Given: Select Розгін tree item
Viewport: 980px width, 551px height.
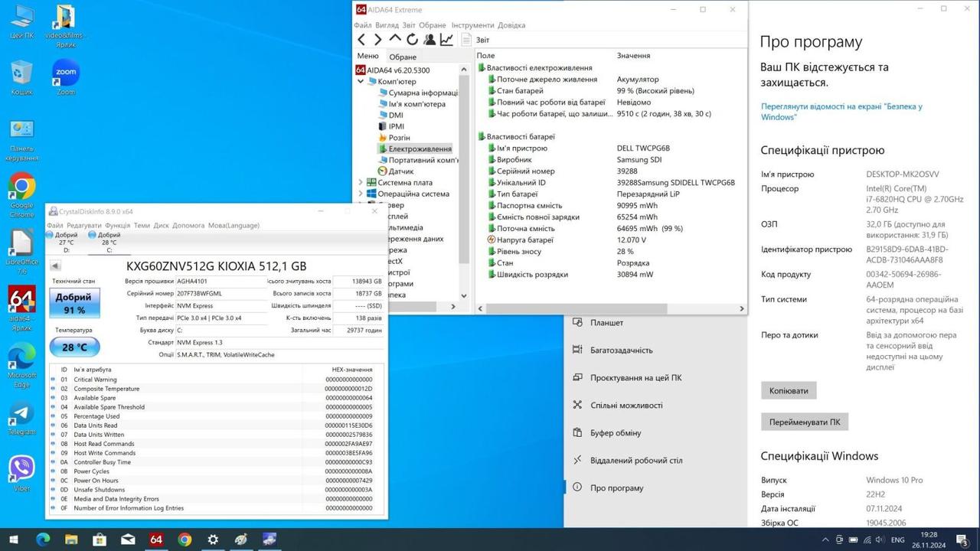Looking at the screenshot, I should [394, 138].
